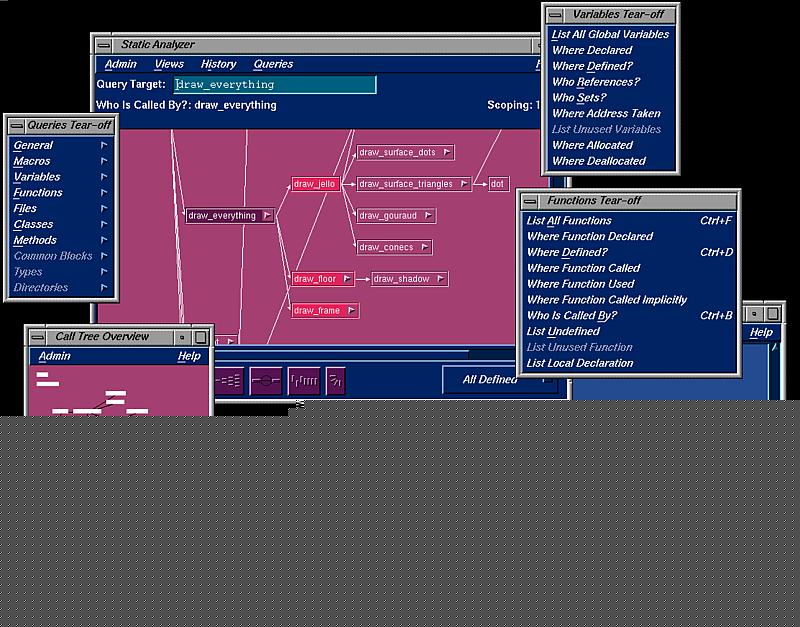Click the diagonal-lines toolbar icon
800x627 pixels.
pyautogui.click(x=336, y=381)
